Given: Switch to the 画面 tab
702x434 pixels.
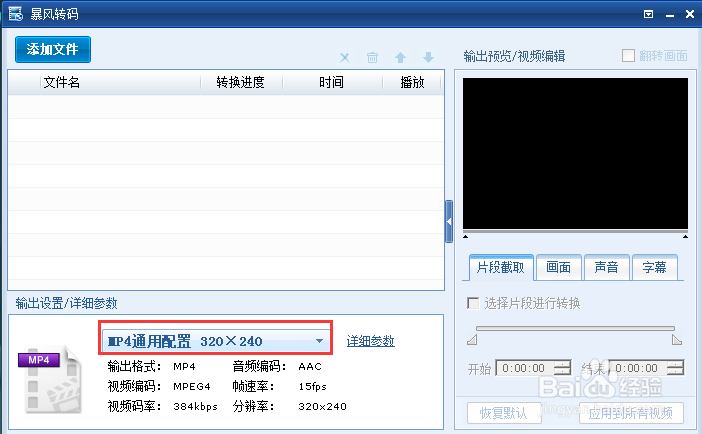Looking at the screenshot, I should tap(559, 267).
